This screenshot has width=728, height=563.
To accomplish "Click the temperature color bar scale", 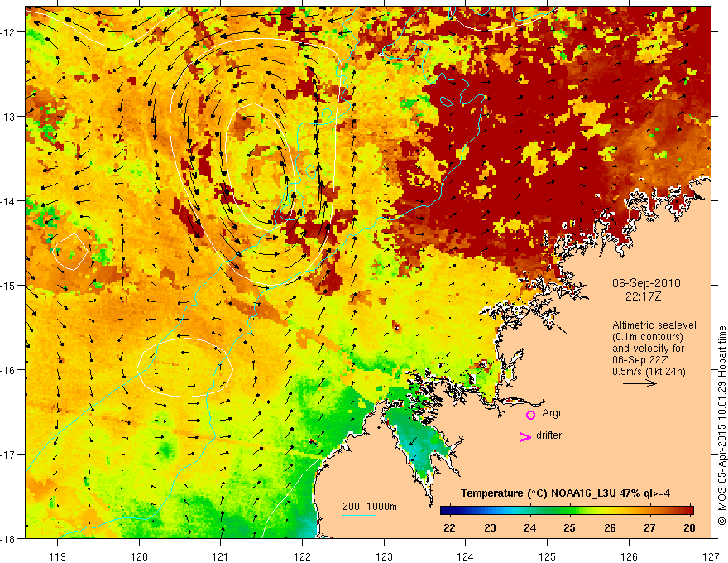I will (x=567, y=510).
